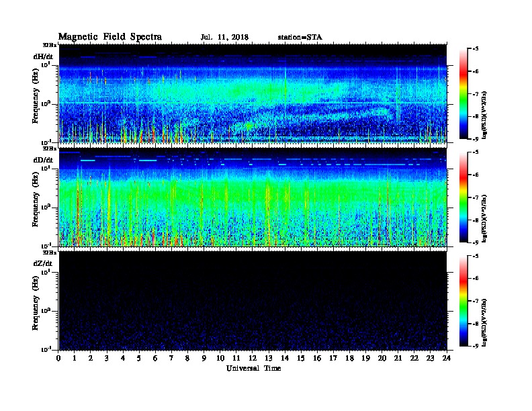
Task: Click the '-5' tick on dH/dt color bar
Action: click(476, 49)
